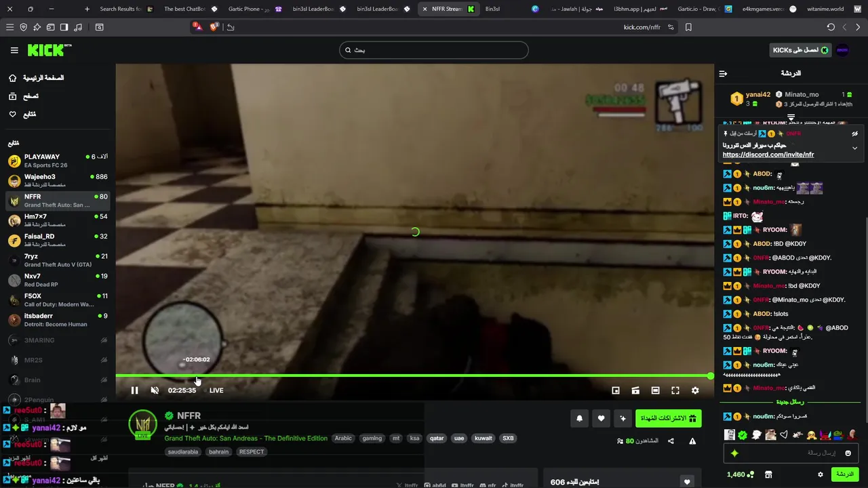Viewport: 868px width, 488px height.
Task: Open offline 3MARING channel
Action: [x=58, y=340]
